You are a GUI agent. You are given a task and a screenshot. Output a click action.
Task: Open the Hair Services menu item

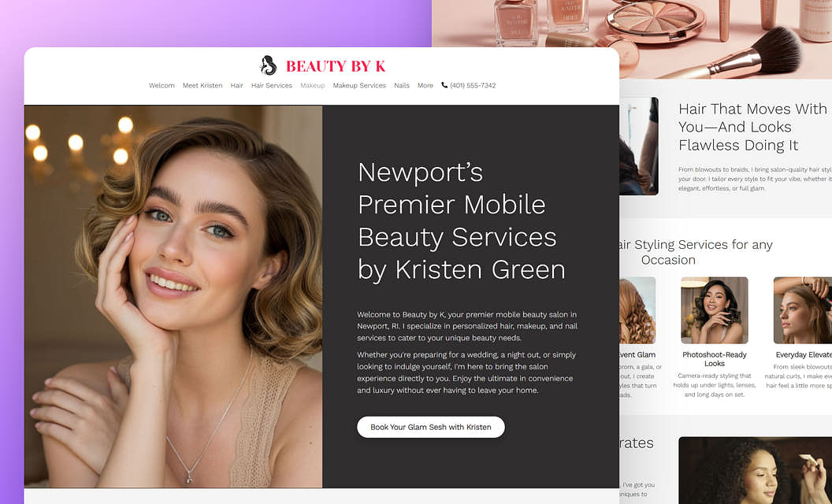pos(272,85)
